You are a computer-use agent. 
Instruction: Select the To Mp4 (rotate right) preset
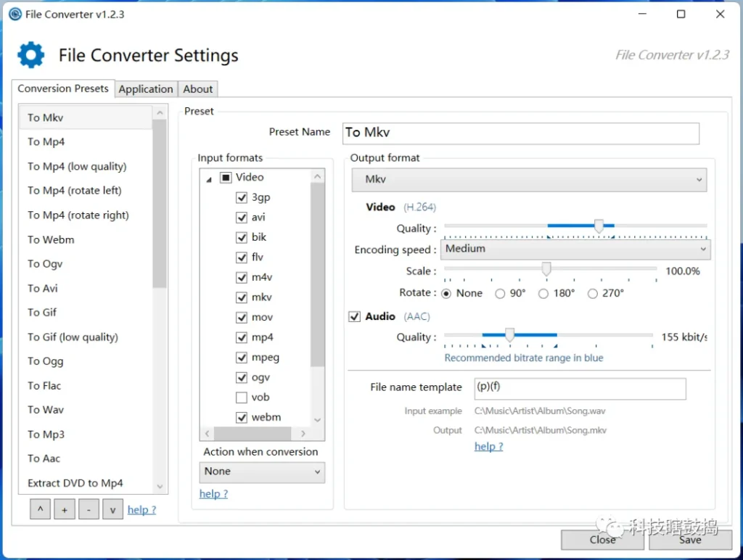86,215
